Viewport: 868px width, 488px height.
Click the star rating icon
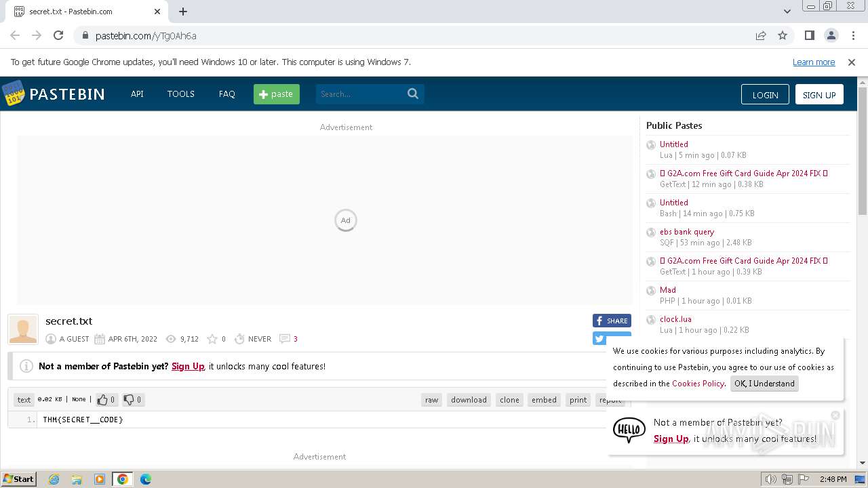coord(212,339)
